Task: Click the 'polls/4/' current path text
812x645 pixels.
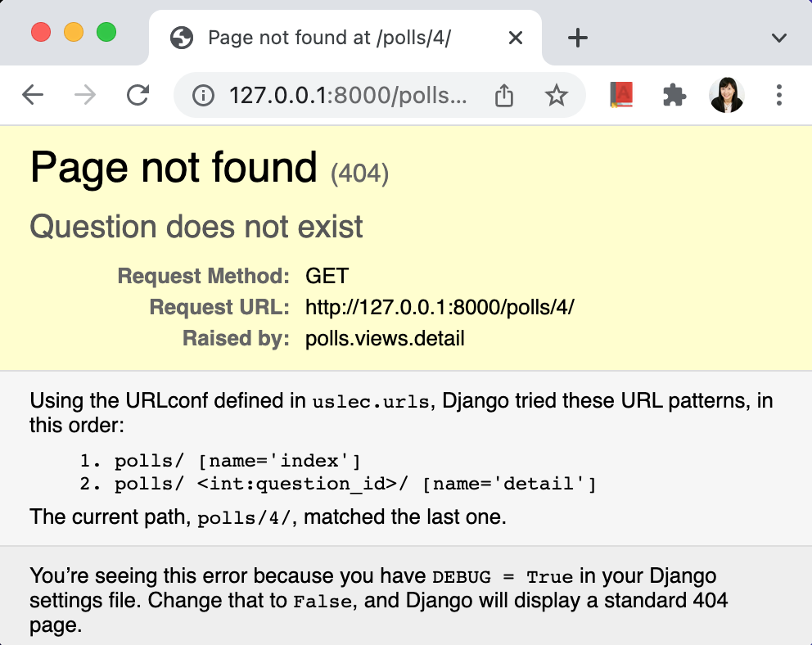Action: pos(245,518)
